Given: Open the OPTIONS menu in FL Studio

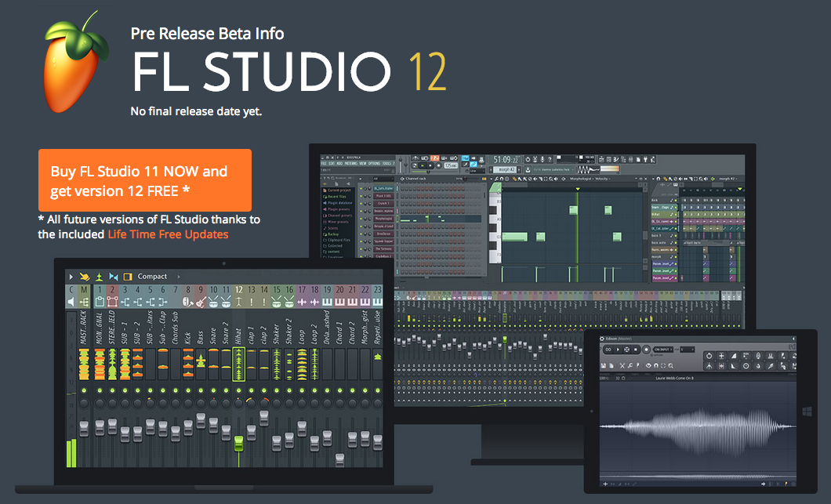Looking at the screenshot, I should point(374,163).
